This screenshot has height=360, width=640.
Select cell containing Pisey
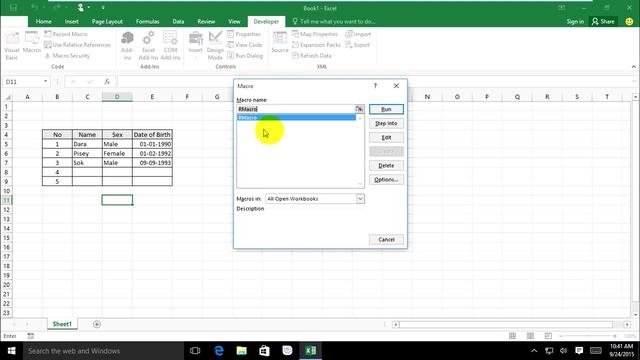(x=87, y=153)
